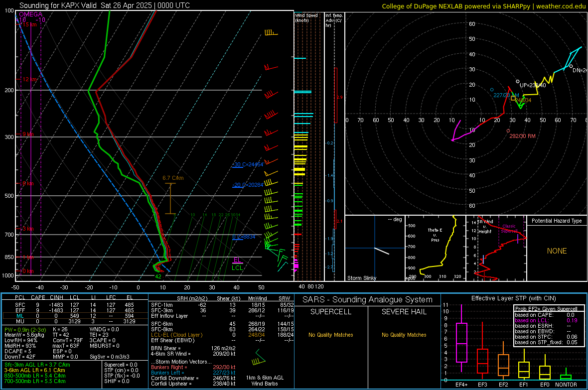Click the orange mean wind square on hodograph

point(513,98)
